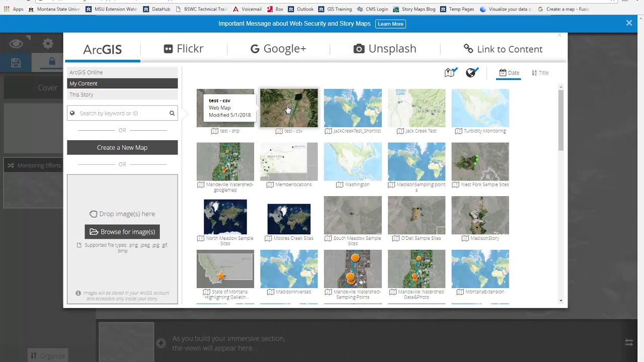Select My Content source
This screenshot has height=362, width=644.
point(122,83)
